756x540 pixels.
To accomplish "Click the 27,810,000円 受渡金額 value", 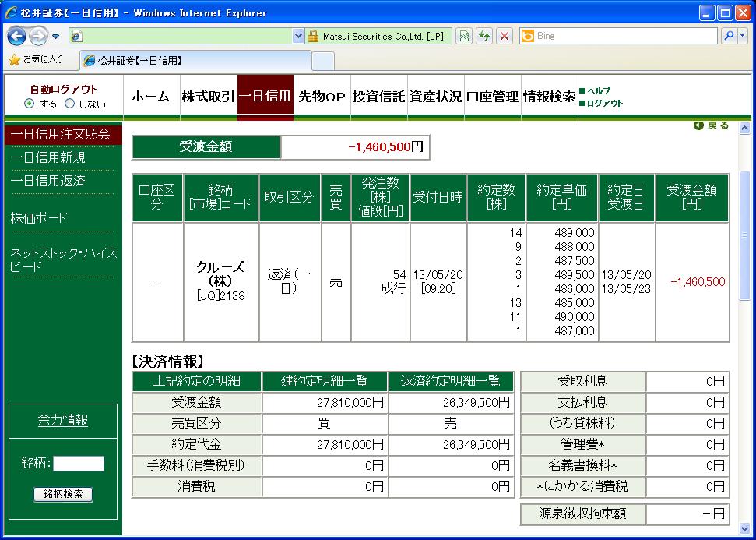I will pyautogui.click(x=350, y=402).
